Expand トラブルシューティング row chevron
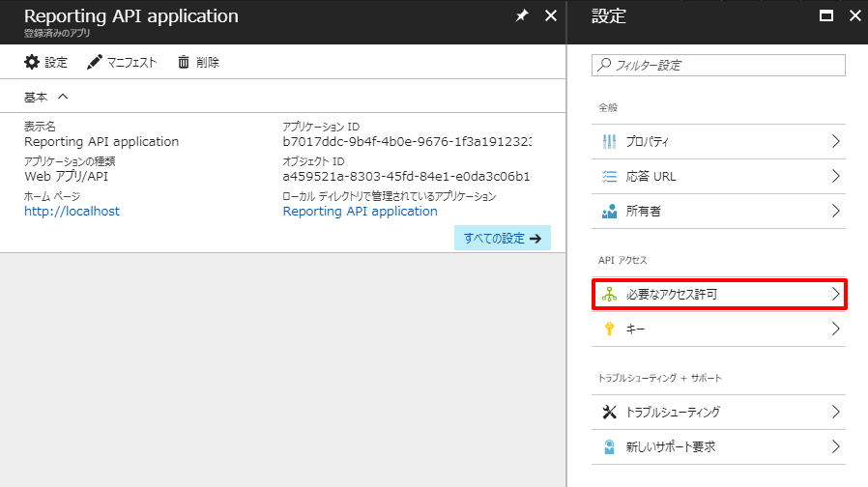This screenshot has width=868, height=487. (836, 412)
